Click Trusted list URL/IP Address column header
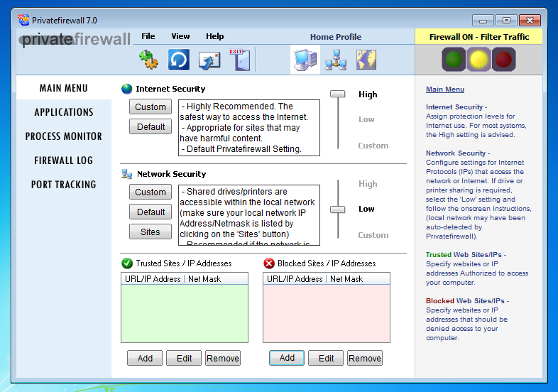Viewport: 558px width, 392px height. click(x=153, y=279)
